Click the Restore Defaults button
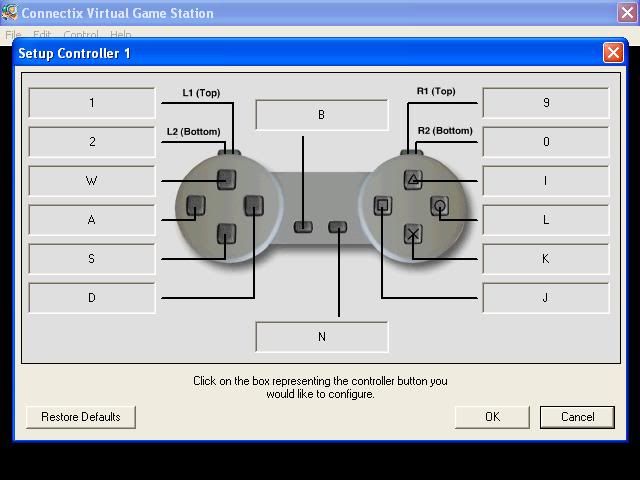Screen dimensions: 640x480 (x=81, y=417)
